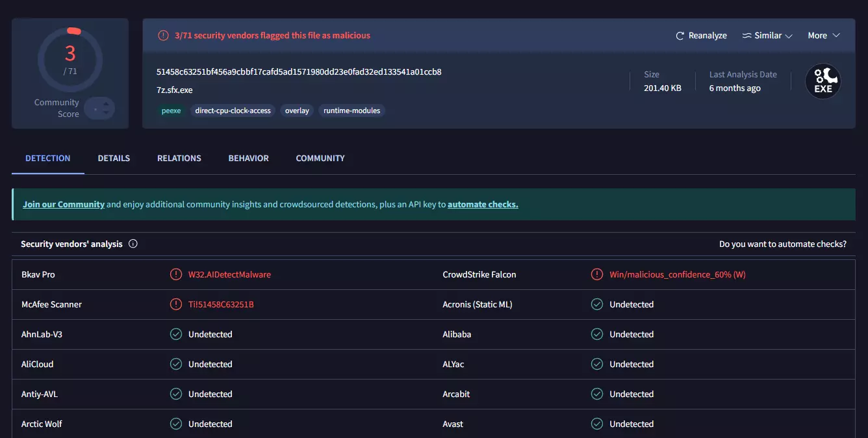Switch to the Details tab
Image resolution: width=868 pixels, height=438 pixels.
(114, 158)
